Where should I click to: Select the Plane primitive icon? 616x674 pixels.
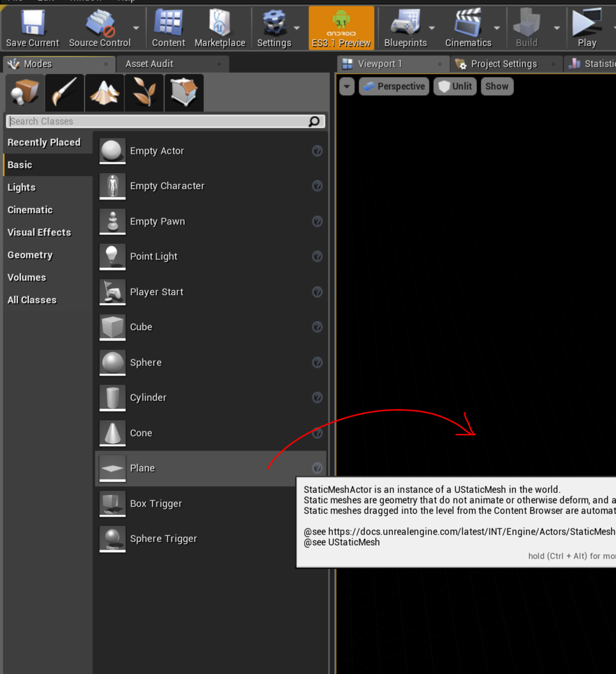[113, 468]
